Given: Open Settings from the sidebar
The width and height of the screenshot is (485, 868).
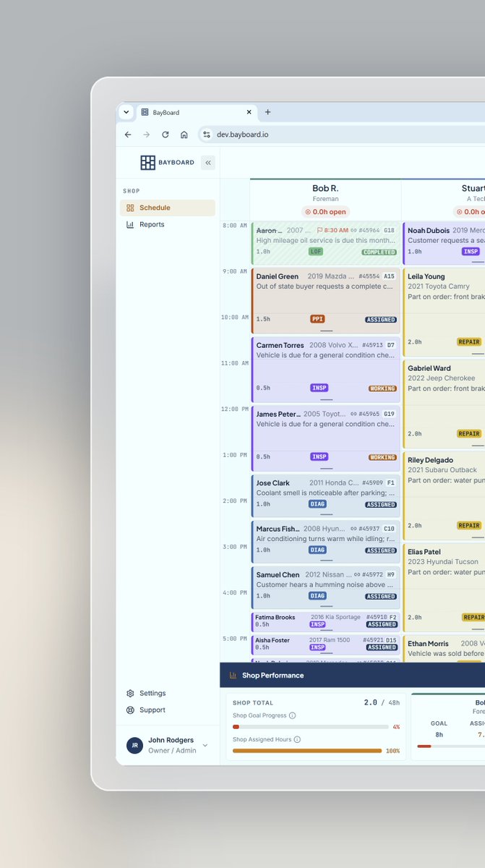Looking at the screenshot, I should click(168, 693).
